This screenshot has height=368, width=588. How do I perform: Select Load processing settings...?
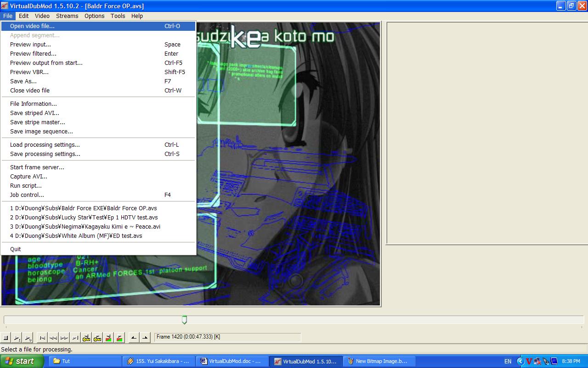tap(98, 145)
